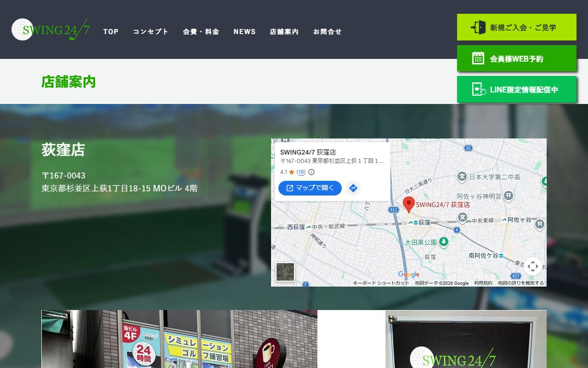
Task: Click the phone-tap icon on the LINE button
Action: pos(479,89)
